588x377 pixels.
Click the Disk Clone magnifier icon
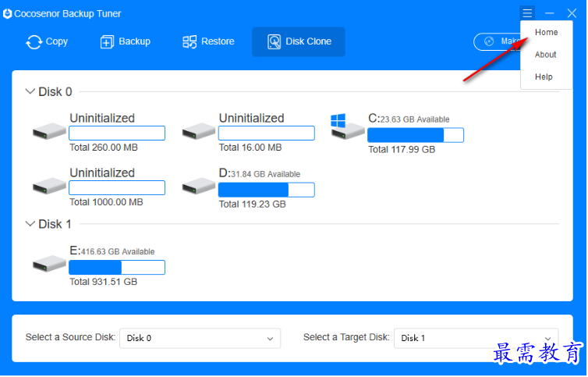click(275, 42)
